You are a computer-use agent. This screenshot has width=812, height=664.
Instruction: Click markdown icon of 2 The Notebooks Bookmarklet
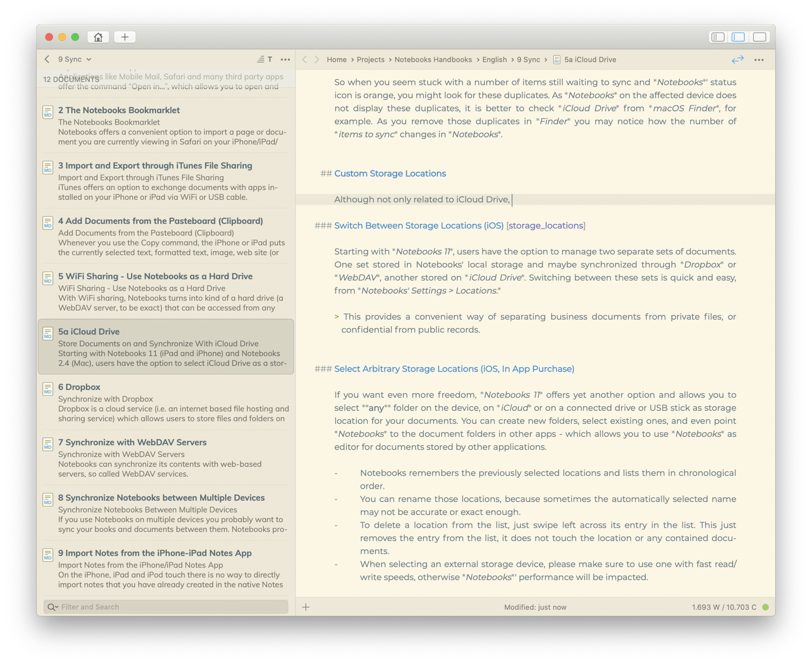[48, 112]
